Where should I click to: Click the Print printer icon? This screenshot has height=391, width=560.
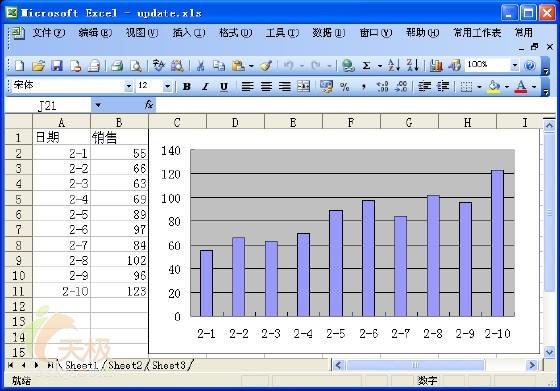[x=117, y=66]
